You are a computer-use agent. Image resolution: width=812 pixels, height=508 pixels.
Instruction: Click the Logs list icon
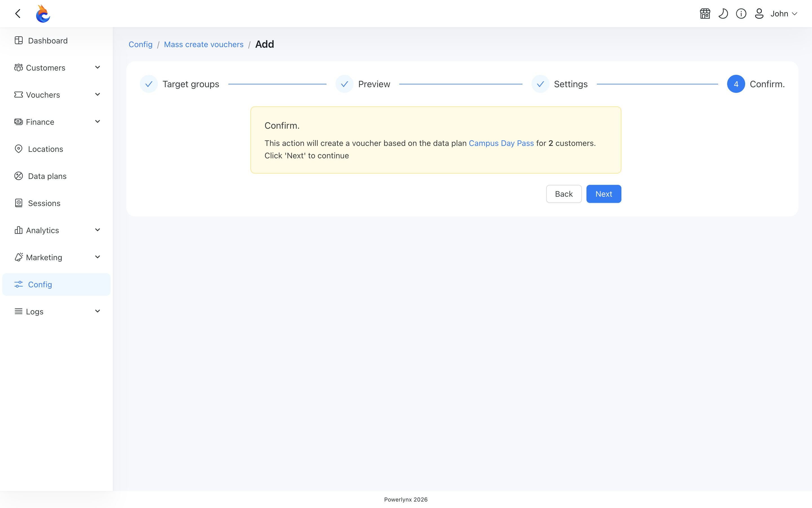(18, 312)
